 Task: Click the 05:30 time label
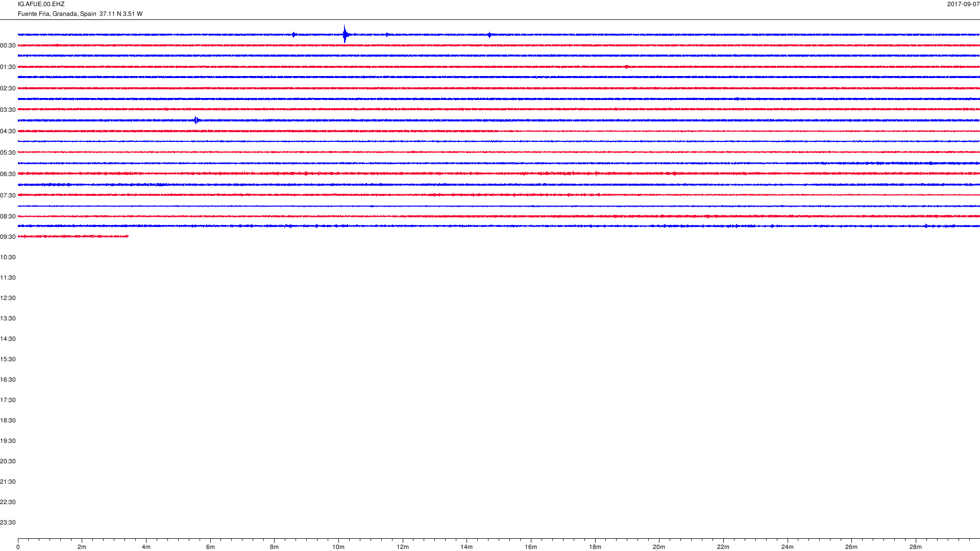point(8,153)
